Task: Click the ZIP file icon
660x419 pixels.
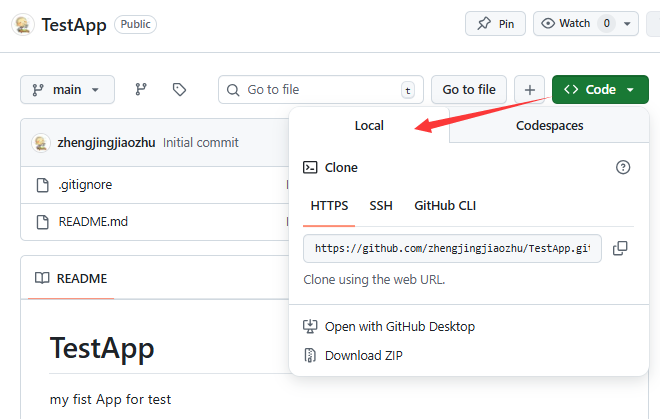Action: point(310,356)
